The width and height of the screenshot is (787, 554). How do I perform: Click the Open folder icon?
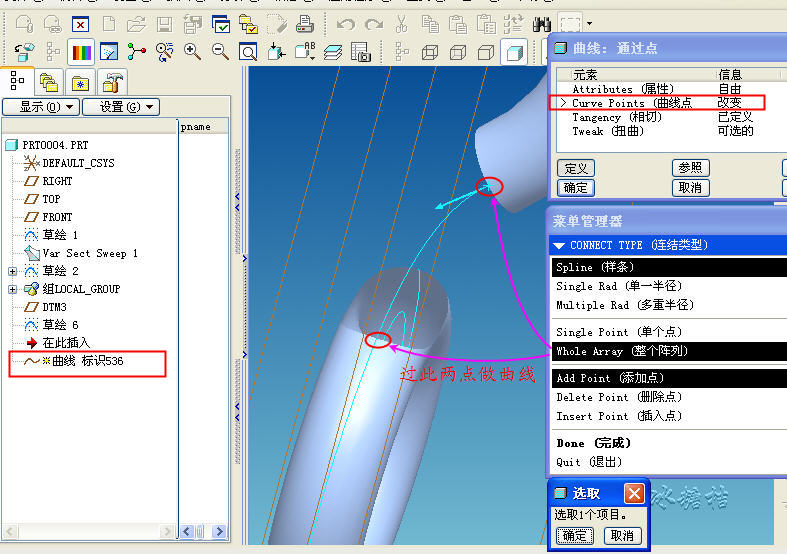point(136,24)
